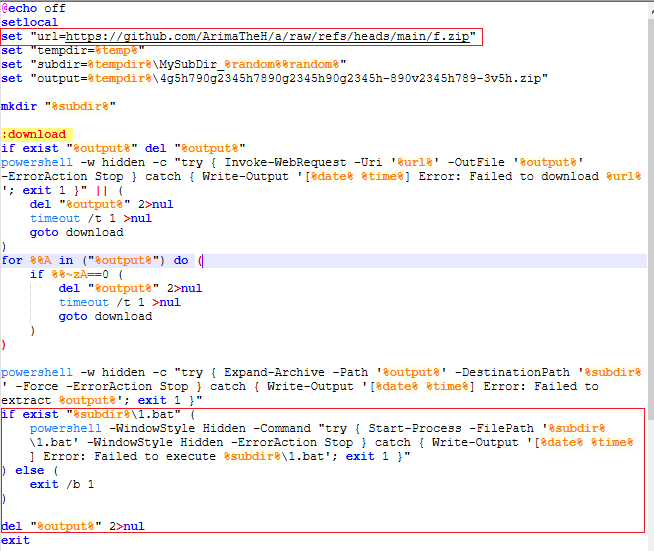The width and height of the screenshot is (654, 551).
Task: Click the 'if exist "%subdir%\1.bat" (' line
Action: pyautogui.click(x=98, y=415)
